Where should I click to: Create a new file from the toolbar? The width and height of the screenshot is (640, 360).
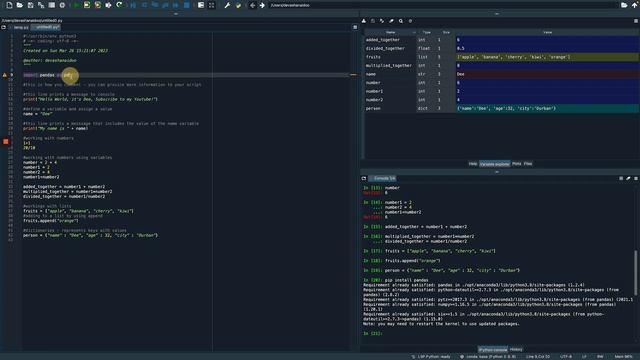(x=9, y=5)
